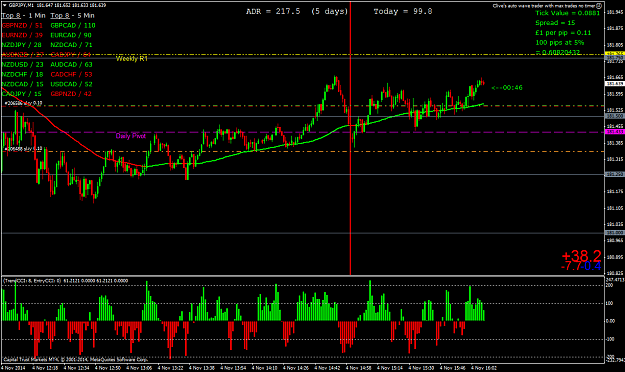Click the yellow Weekly R1 price tag

pos(615,53)
